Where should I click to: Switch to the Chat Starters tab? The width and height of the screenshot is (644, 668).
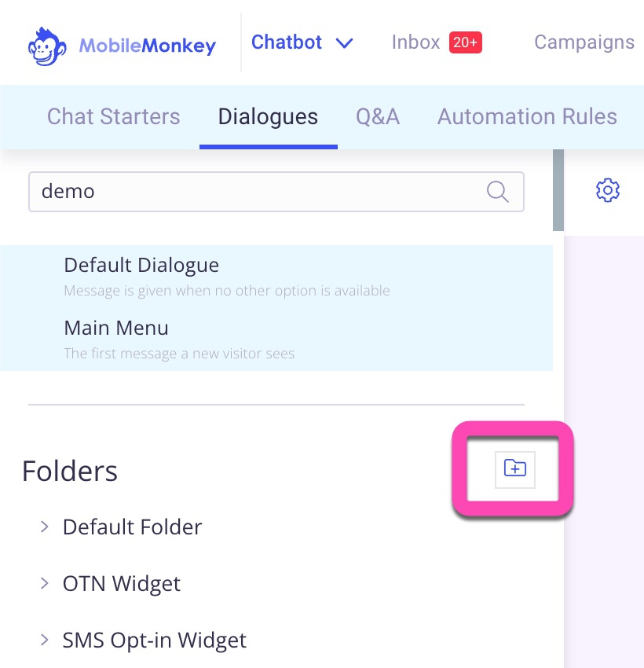(x=114, y=117)
